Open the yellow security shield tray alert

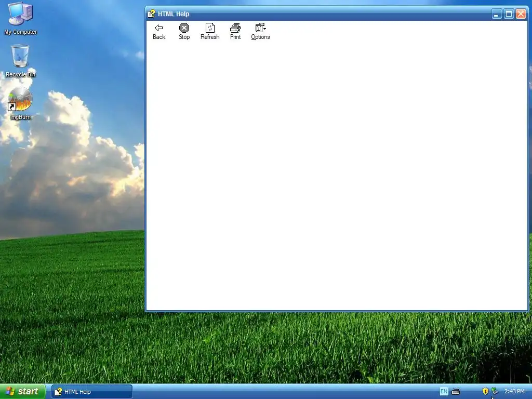(485, 391)
